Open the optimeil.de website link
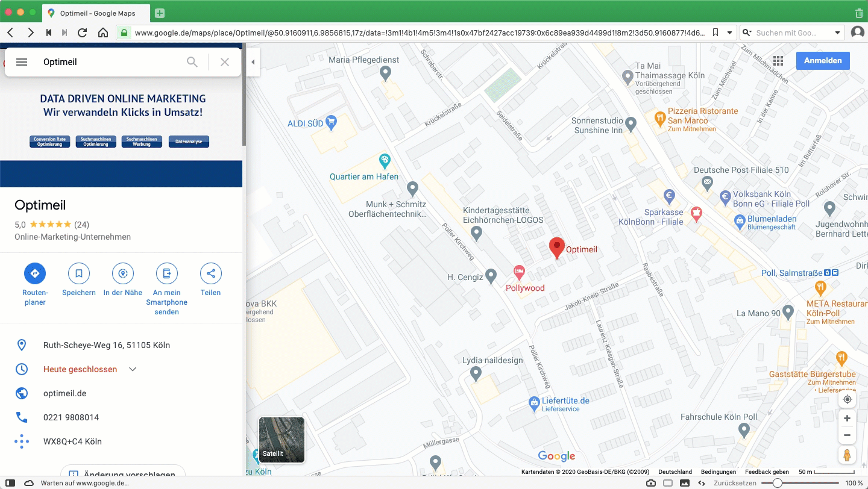Image resolution: width=868 pixels, height=489 pixels. pyautogui.click(x=64, y=393)
